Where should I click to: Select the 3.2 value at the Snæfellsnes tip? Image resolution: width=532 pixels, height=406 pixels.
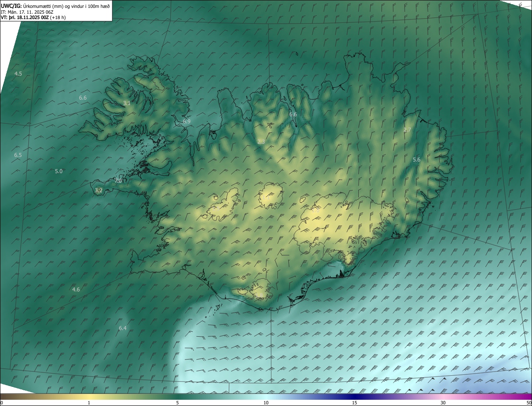[x=99, y=191]
